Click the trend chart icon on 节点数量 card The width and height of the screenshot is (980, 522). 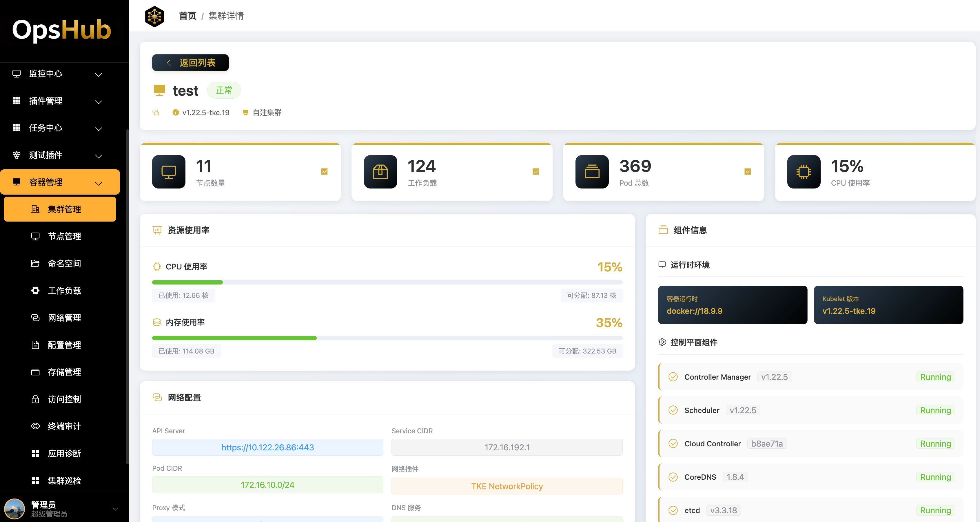pos(324,171)
